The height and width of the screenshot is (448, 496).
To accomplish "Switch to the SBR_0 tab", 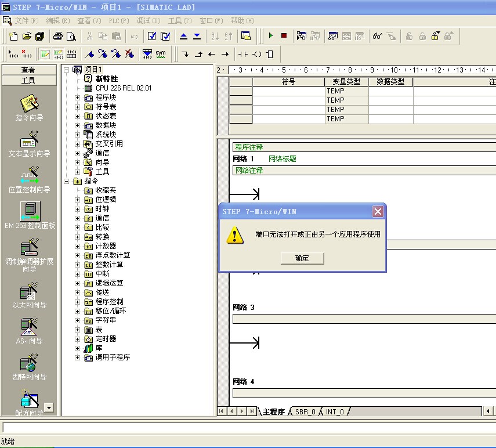I will tap(305, 411).
